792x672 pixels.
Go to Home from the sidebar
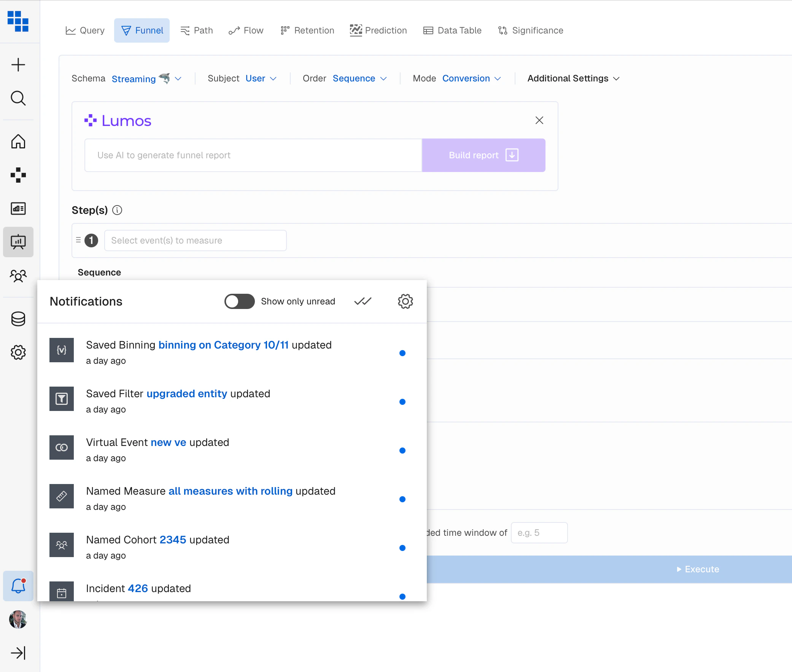[x=18, y=141]
